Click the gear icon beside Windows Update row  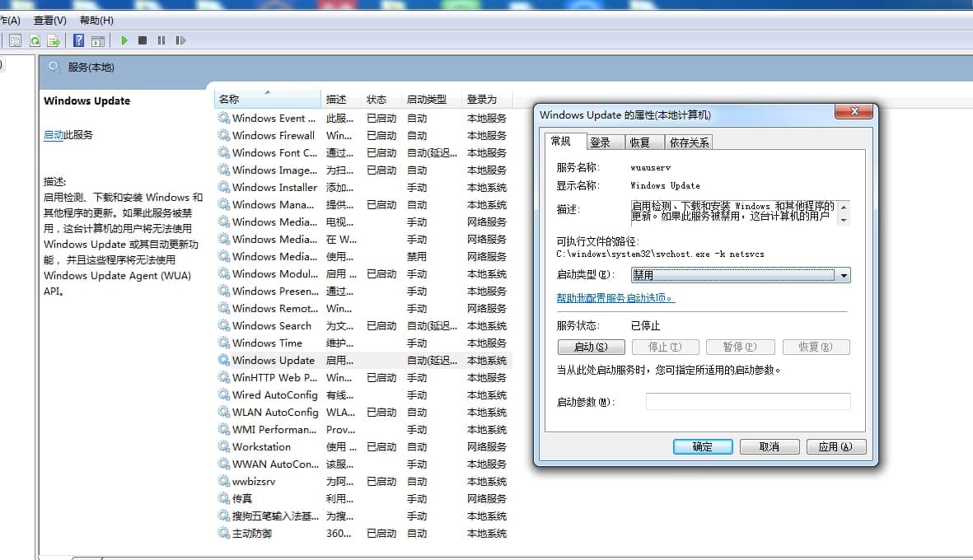click(223, 360)
